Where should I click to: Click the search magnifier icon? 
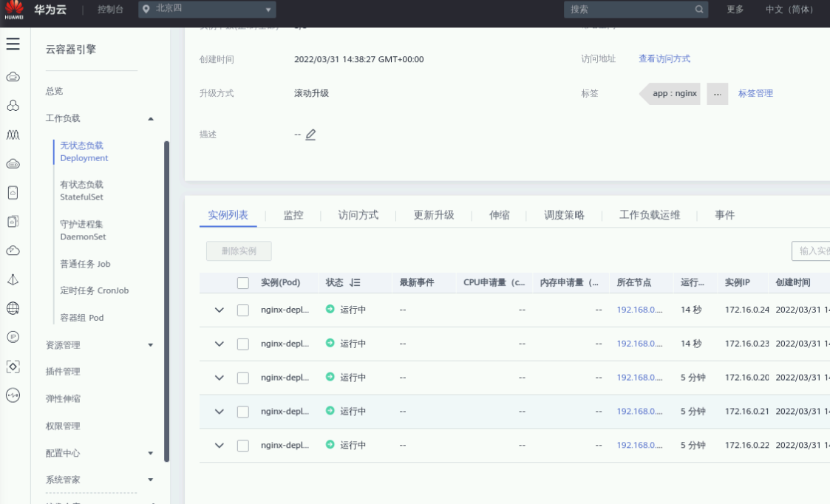click(698, 9)
